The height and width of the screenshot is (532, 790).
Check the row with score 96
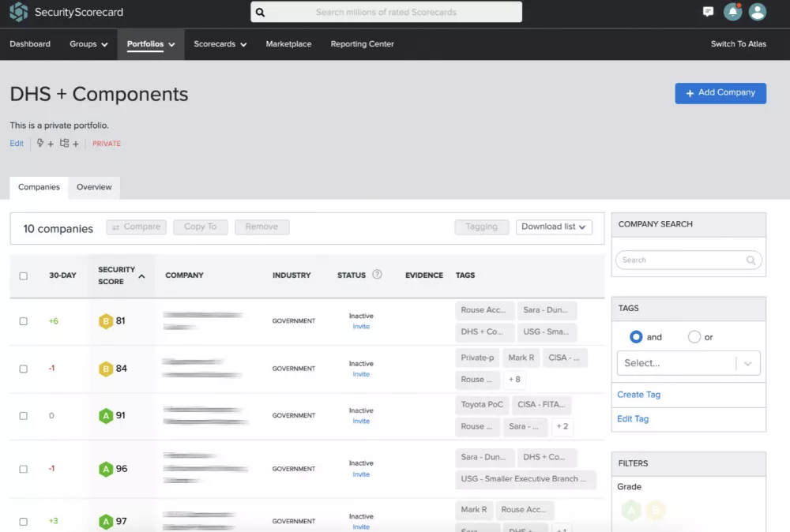point(23,469)
